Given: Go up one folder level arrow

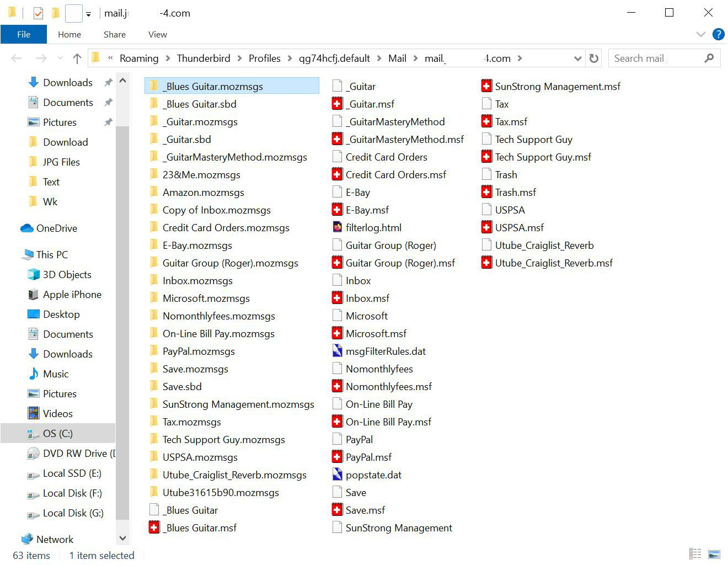Looking at the screenshot, I should pos(77,58).
